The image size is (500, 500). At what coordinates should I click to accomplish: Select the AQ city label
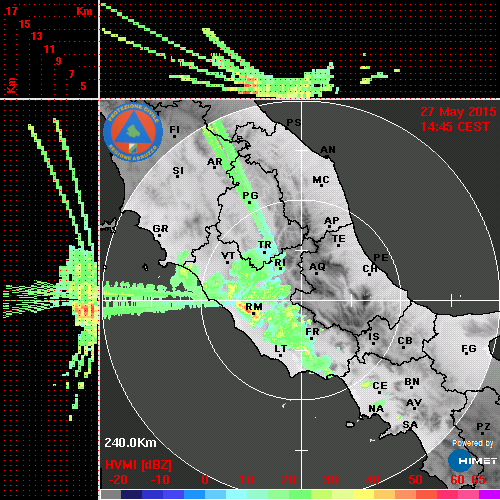coord(317,266)
